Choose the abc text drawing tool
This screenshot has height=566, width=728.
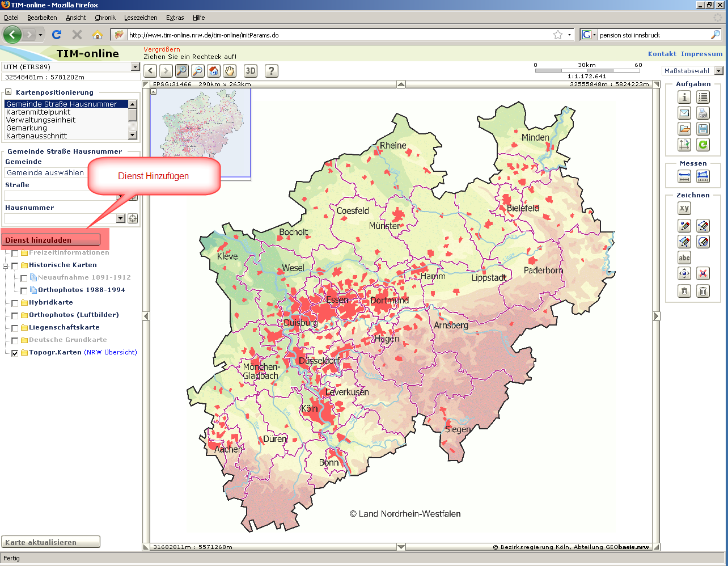(x=684, y=258)
